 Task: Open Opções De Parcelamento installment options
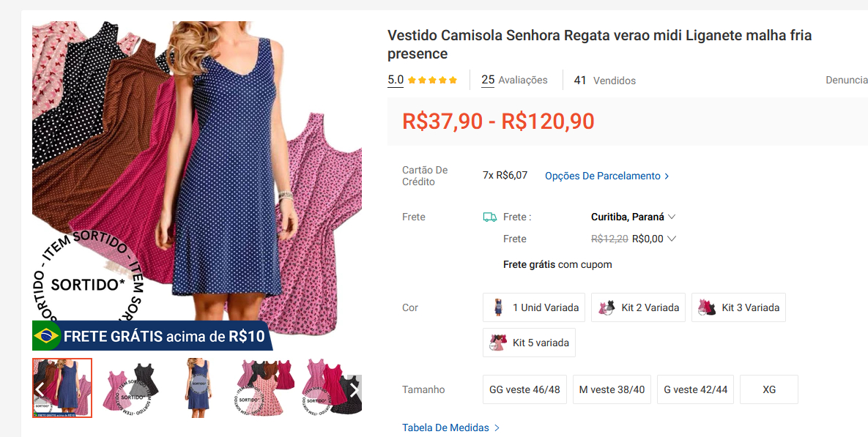(607, 176)
